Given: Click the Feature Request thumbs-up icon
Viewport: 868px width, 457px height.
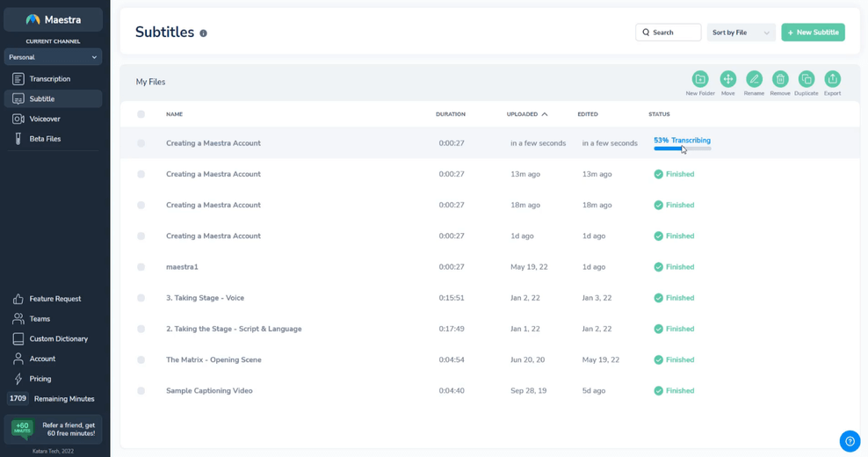Looking at the screenshot, I should 18,299.
